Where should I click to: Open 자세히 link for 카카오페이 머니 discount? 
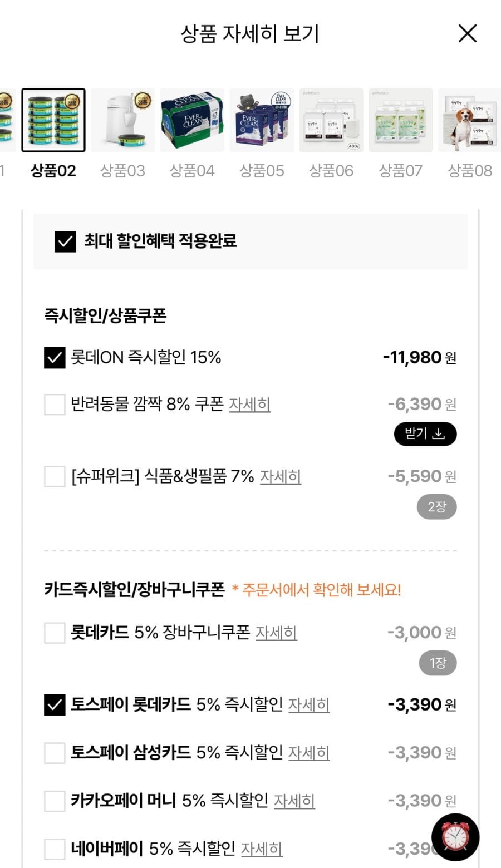coord(294,801)
